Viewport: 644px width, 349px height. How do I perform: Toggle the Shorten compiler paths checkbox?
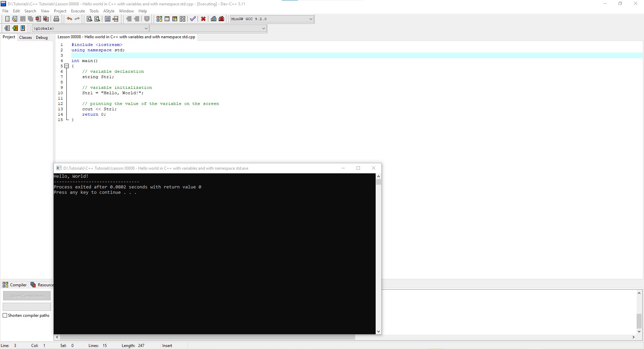[5, 315]
